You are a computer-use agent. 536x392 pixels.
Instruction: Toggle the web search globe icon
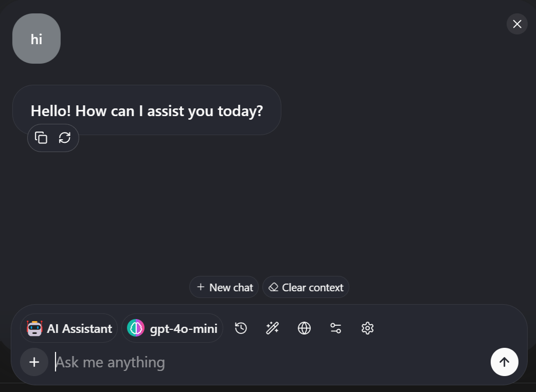(x=304, y=328)
